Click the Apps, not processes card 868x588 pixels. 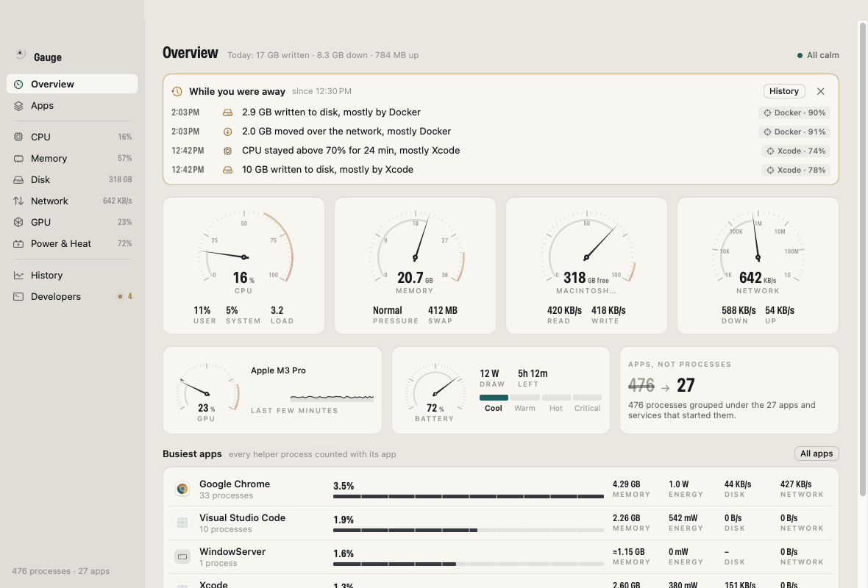pos(729,390)
